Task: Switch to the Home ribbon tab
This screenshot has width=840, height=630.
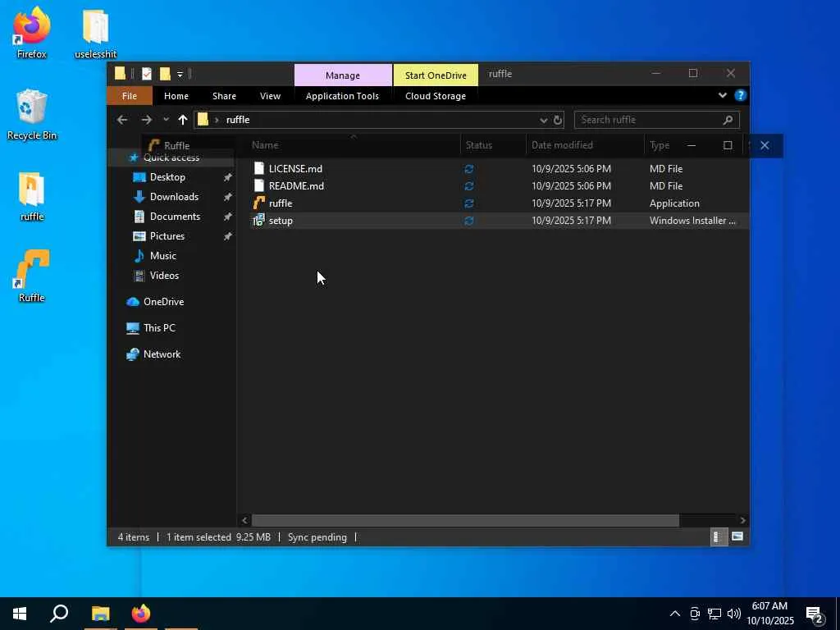Action: 176,96
